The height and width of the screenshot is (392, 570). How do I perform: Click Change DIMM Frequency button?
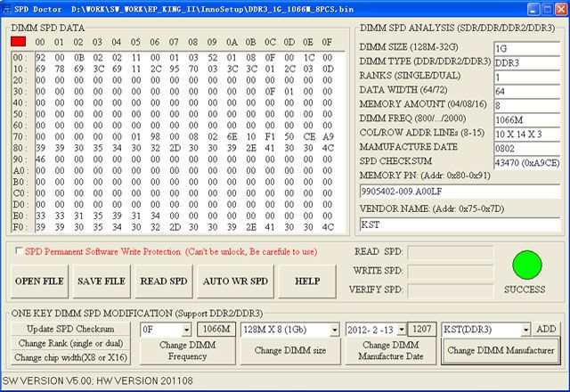coord(188,350)
